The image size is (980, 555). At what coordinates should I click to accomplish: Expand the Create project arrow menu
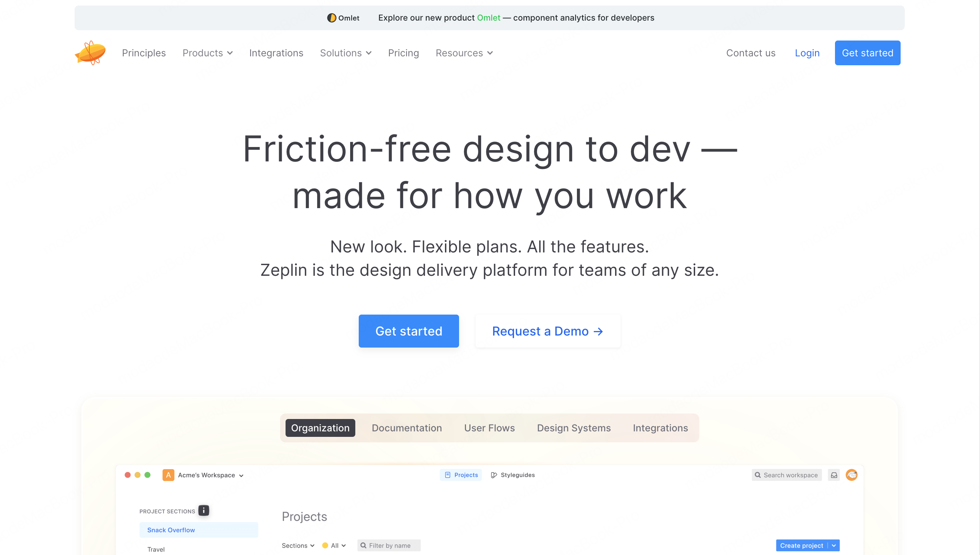(834, 545)
